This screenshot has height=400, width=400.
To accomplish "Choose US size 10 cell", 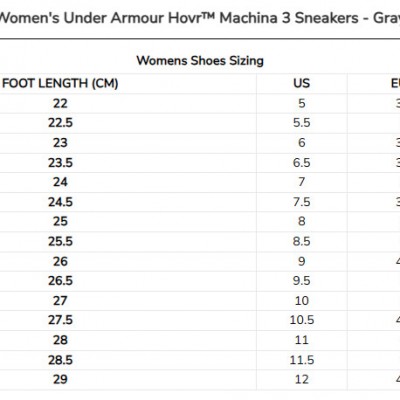I will (302, 301).
